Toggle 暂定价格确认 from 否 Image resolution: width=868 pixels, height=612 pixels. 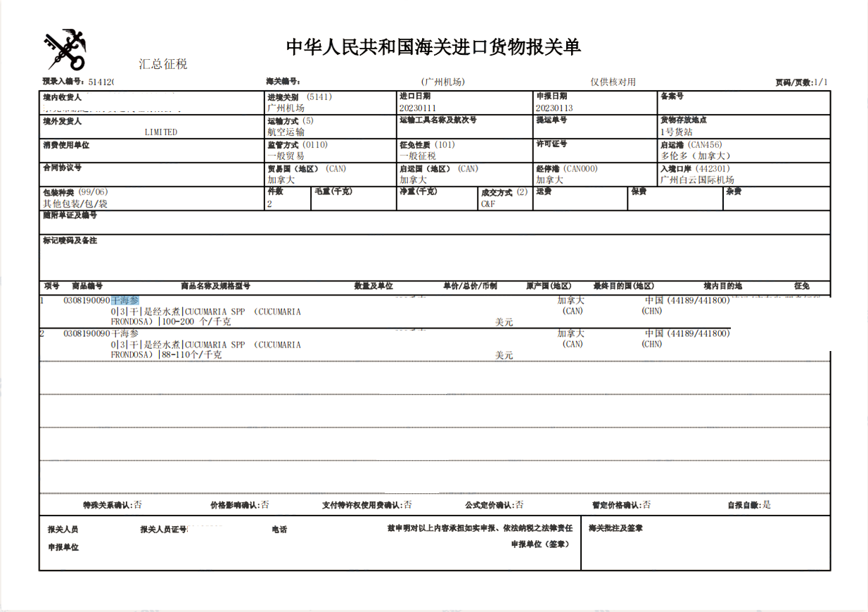coord(647,504)
